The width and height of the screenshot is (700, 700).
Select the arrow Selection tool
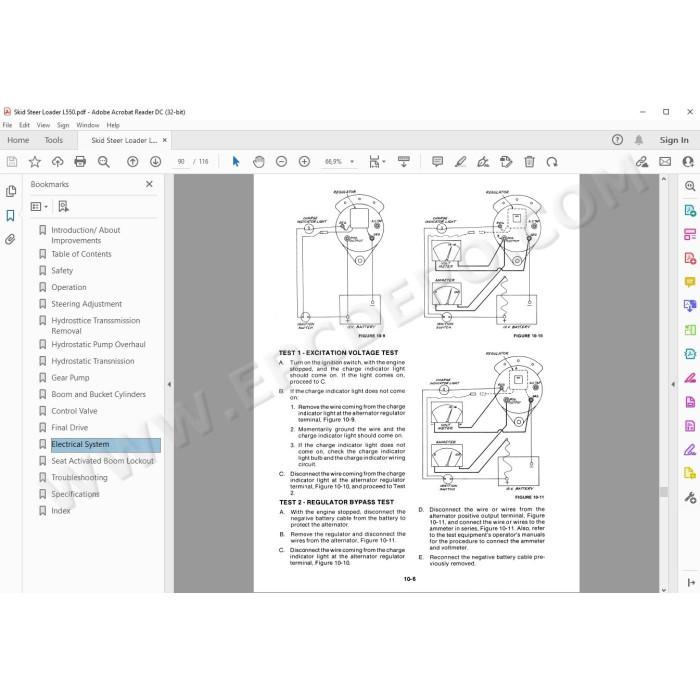236,162
